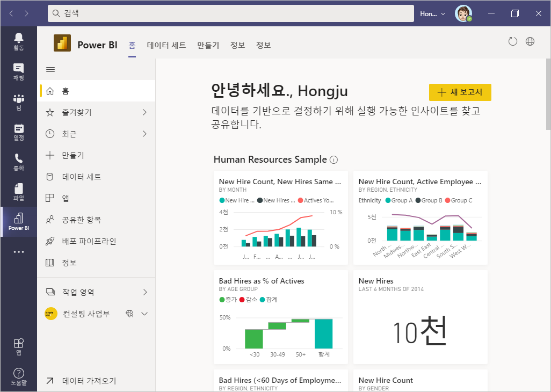
Task: Switch to the second 정보 tab
Action: coord(263,45)
